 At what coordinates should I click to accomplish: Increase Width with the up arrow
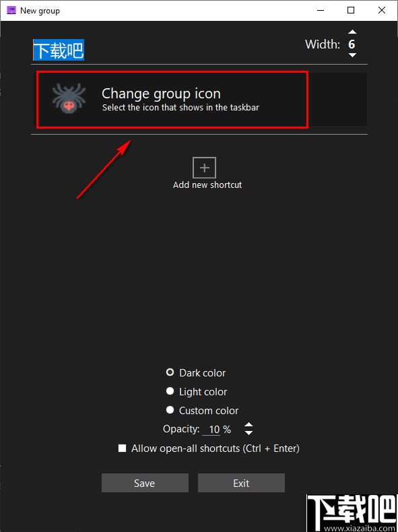(x=352, y=32)
